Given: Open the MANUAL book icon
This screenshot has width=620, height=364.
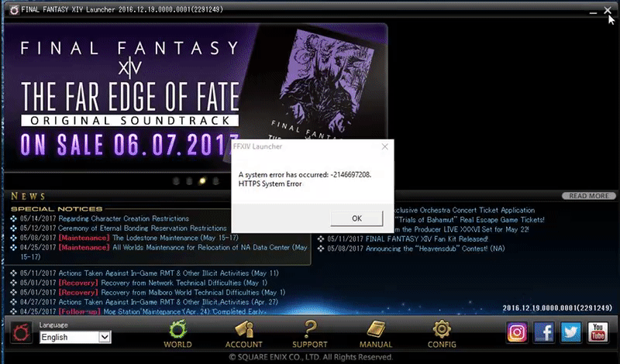Looking at the screenshot, I should pos(376,335).
